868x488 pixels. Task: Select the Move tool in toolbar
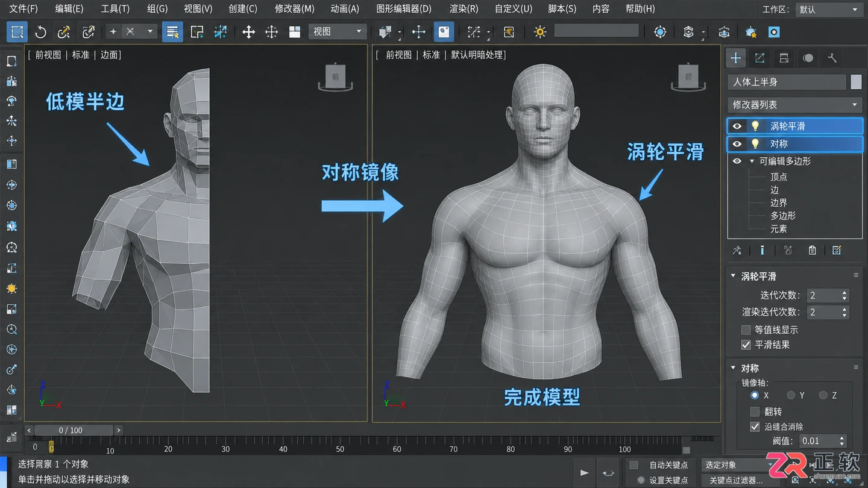tap(248, 32)
